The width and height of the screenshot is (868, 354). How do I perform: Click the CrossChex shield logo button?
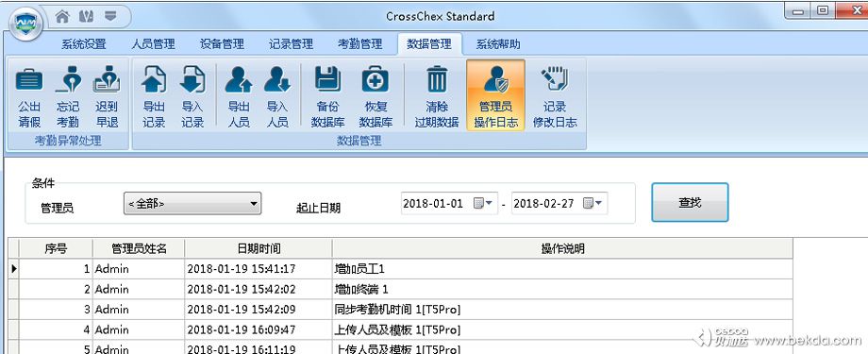tap(25, 23)
